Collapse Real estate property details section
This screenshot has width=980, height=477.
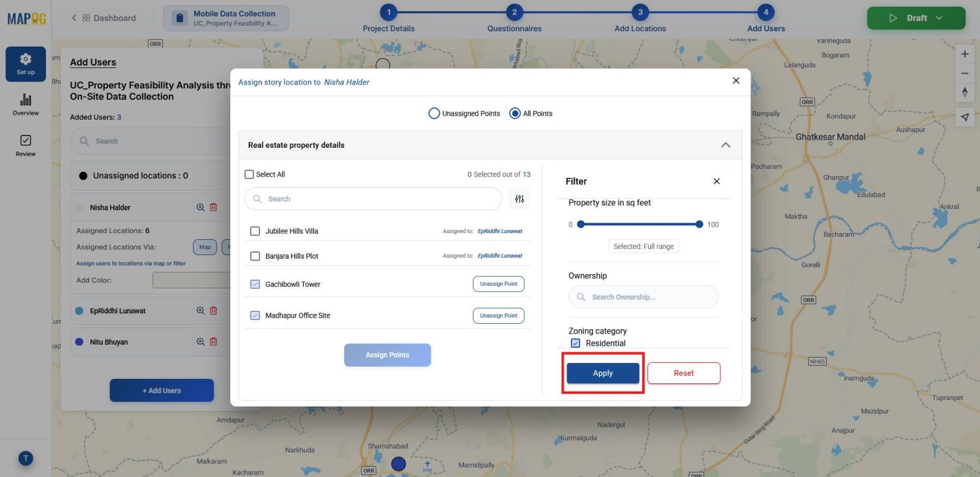click(x=726, y=145)
